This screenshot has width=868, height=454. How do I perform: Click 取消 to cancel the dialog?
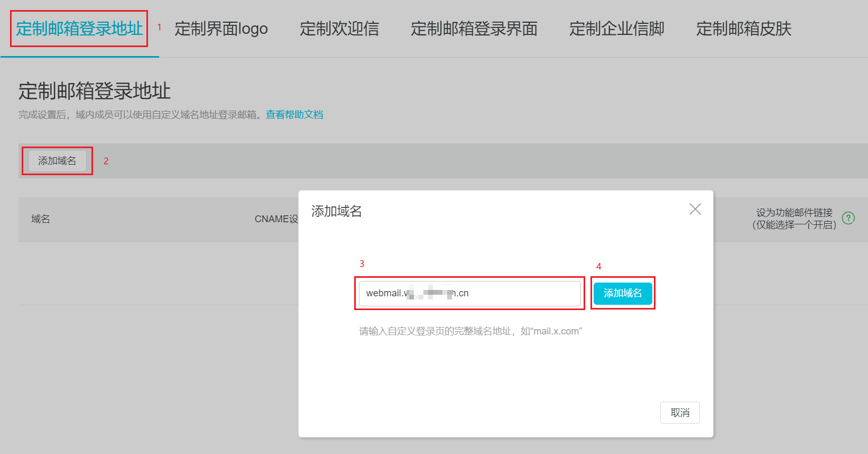click(680, 413)
